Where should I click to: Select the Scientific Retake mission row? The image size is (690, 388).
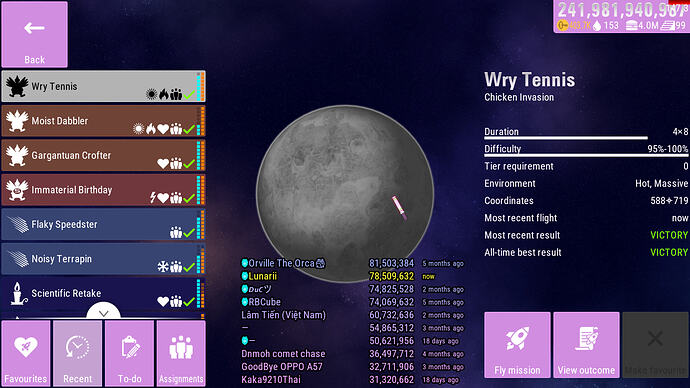click(x=103, y=293)
